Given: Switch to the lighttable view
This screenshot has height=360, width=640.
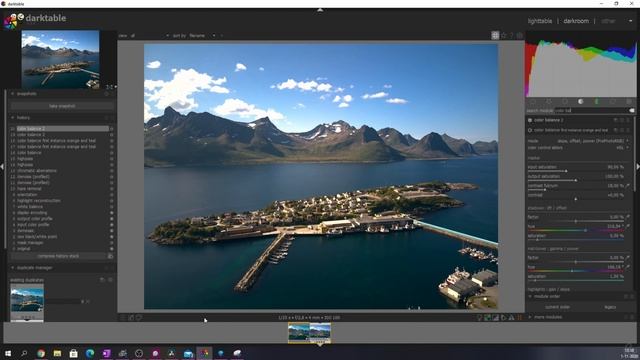Looking at the screenshot, I should [x=540, y=21].
